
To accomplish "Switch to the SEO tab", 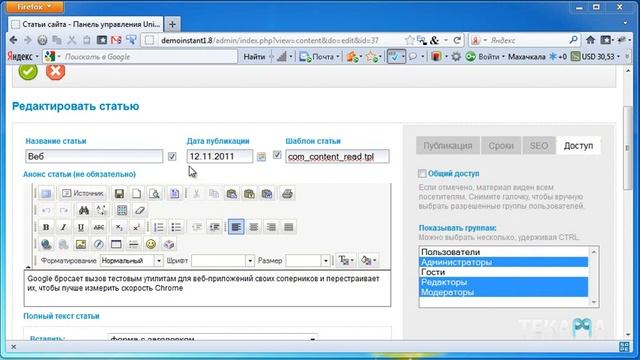I will click(x=539, y=146).
